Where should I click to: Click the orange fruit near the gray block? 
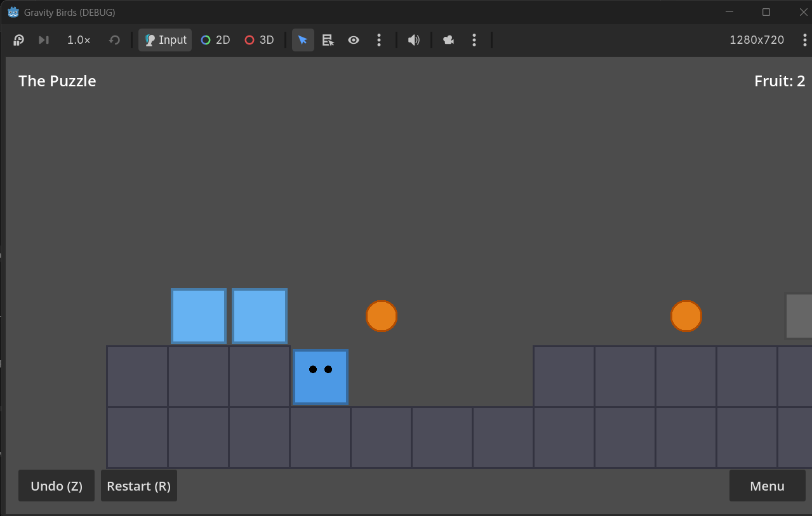(686, 316)
